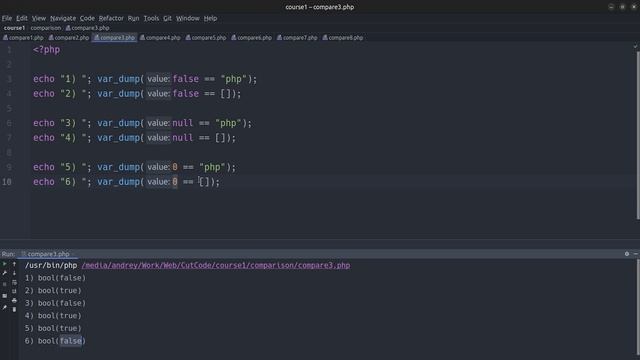Switch to compare6.php editor tab
Viewport: 640px width, 360px height.
(251, 38)
